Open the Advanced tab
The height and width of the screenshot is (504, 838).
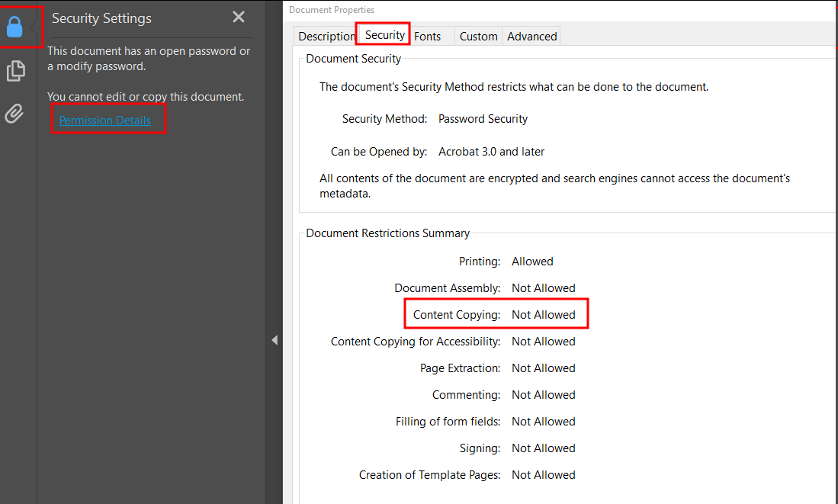[x=531, y=36]
